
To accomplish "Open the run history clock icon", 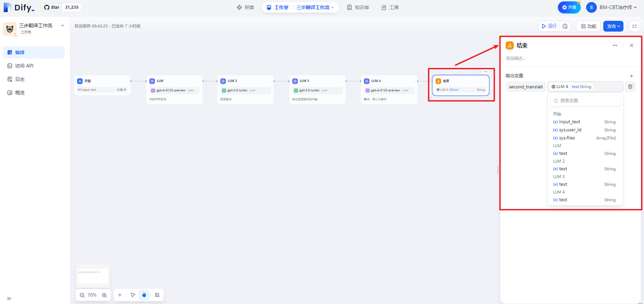I will pyautogui.click(x=565, y=26).
